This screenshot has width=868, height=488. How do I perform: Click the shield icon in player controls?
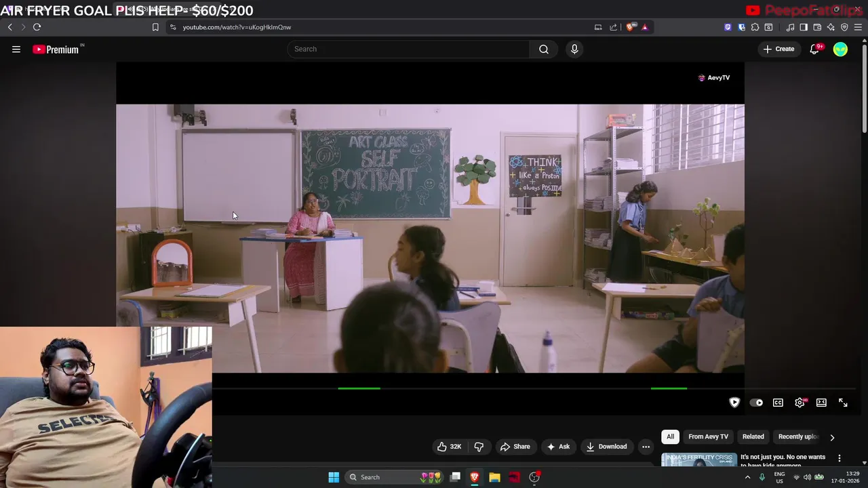[734, 403]
